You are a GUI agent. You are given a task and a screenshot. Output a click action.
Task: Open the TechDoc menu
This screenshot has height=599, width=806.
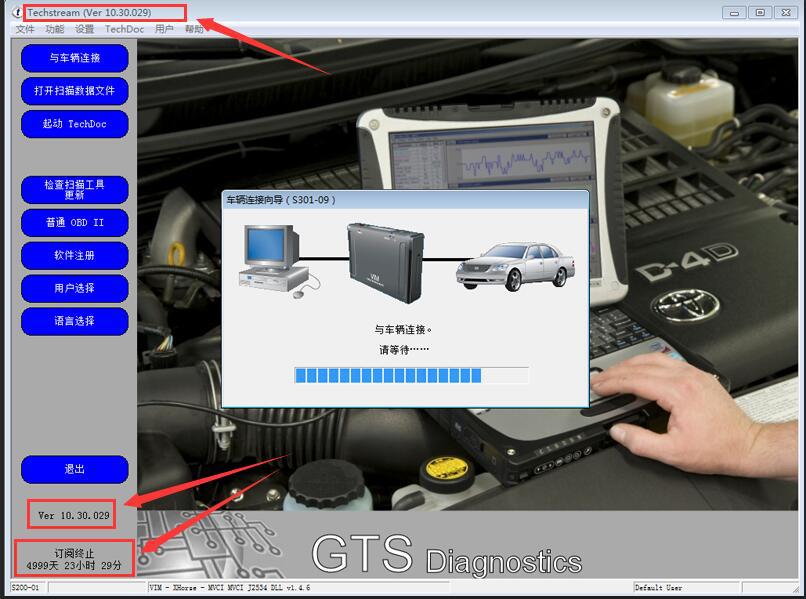click(x=124, y=29)
